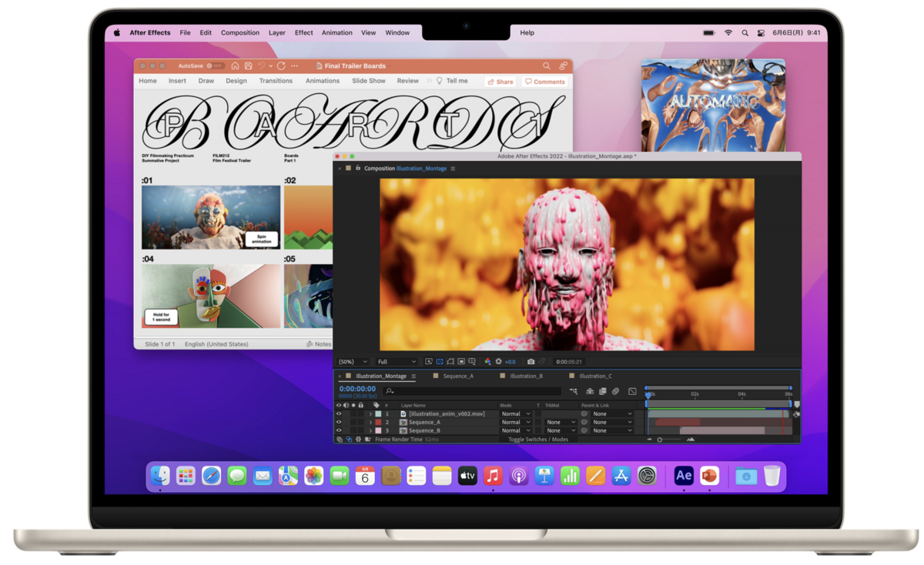Screen dimensions: 924x565
Task: Switch to the Transitions tab in PowerPoint
Action: [276, 81]
